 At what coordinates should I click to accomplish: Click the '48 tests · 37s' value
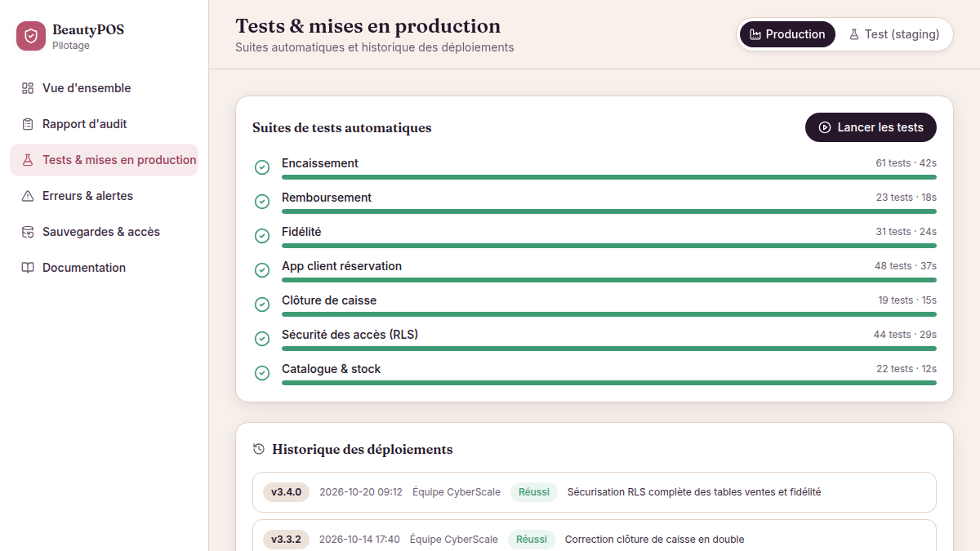pos(906,266)
